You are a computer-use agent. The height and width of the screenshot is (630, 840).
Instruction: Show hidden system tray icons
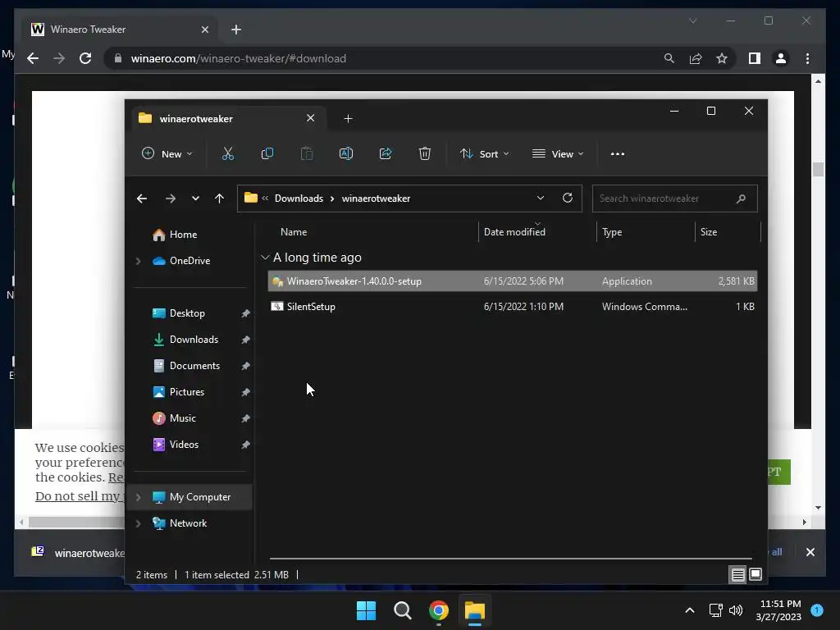(x=690, y=610)
